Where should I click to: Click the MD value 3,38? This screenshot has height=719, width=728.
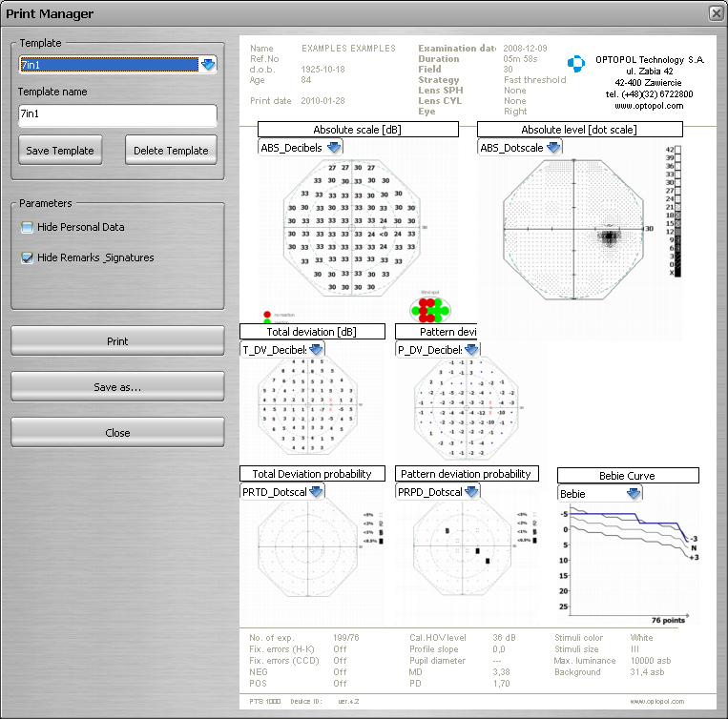[x=502, y=671]
